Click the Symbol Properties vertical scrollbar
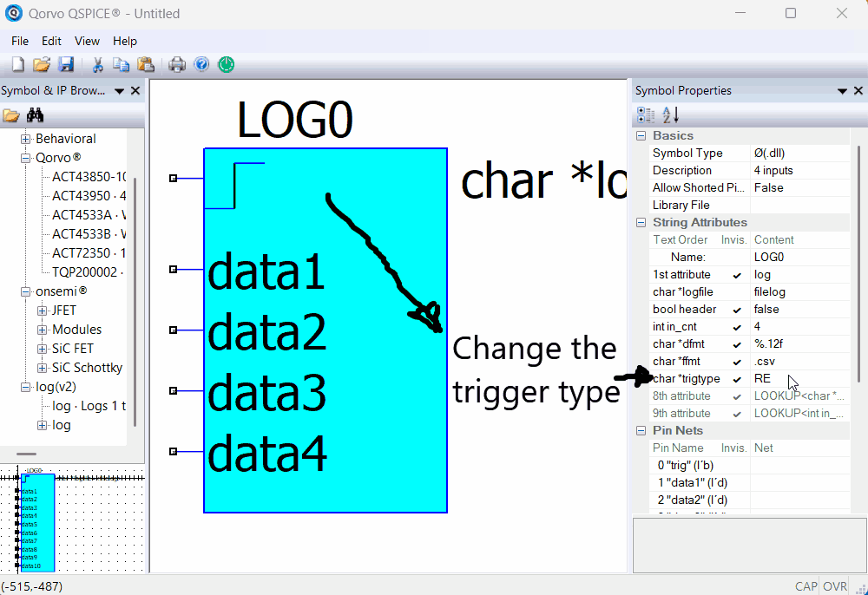868x595 pixels. 858,264
